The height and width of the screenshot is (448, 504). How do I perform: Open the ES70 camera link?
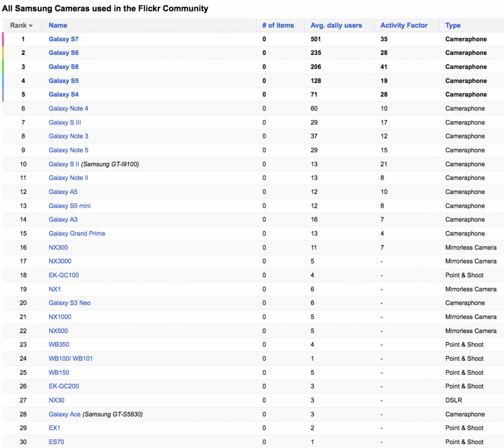(x=56, y=442)
